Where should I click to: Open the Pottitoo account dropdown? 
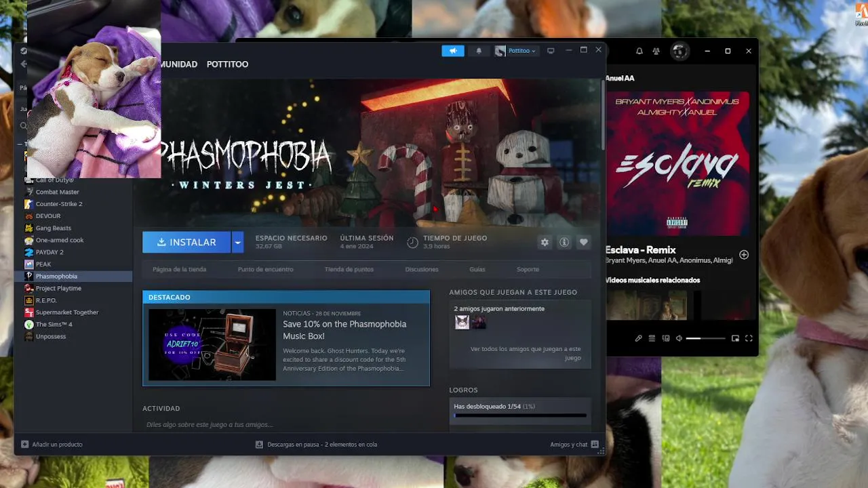pos(517,51)
